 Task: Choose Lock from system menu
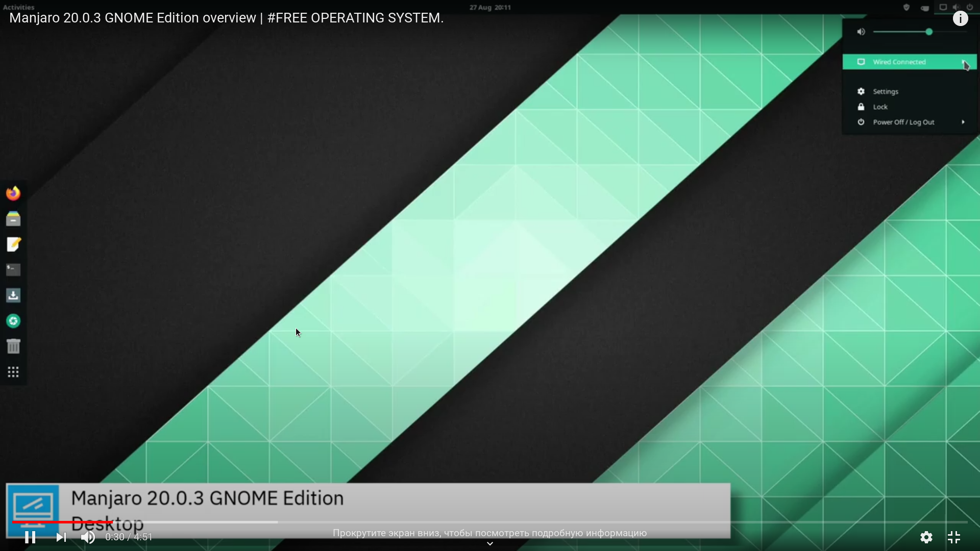(880, 107)
